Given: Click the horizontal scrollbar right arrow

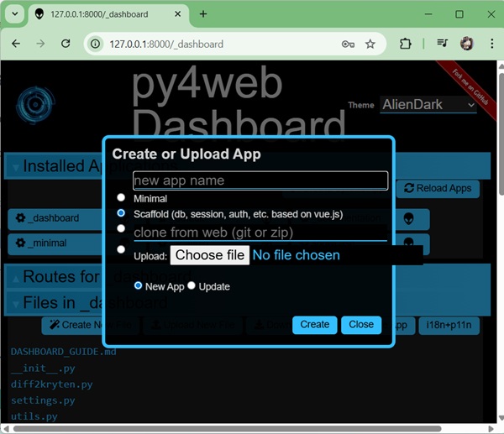Looking at the screenshot, I should coord(491,429).
